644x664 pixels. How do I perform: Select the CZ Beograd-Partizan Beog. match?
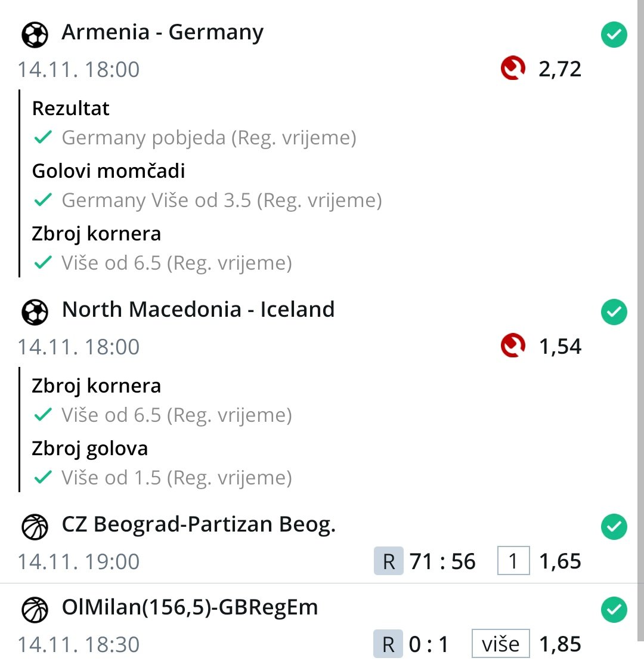point(199,525)
